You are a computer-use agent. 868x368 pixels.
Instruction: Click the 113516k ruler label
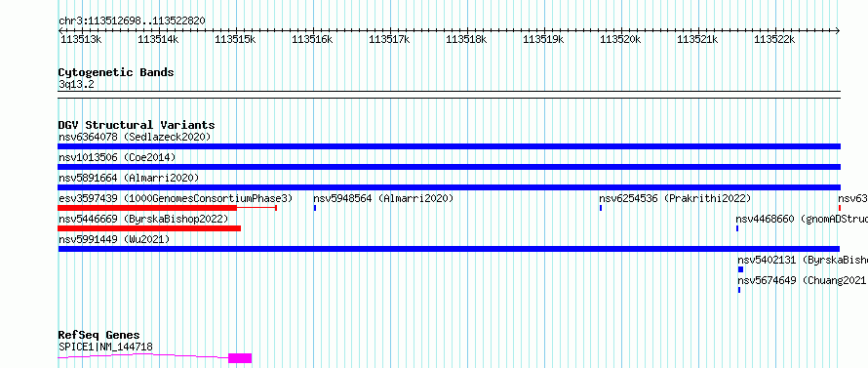tap(312, 39)
